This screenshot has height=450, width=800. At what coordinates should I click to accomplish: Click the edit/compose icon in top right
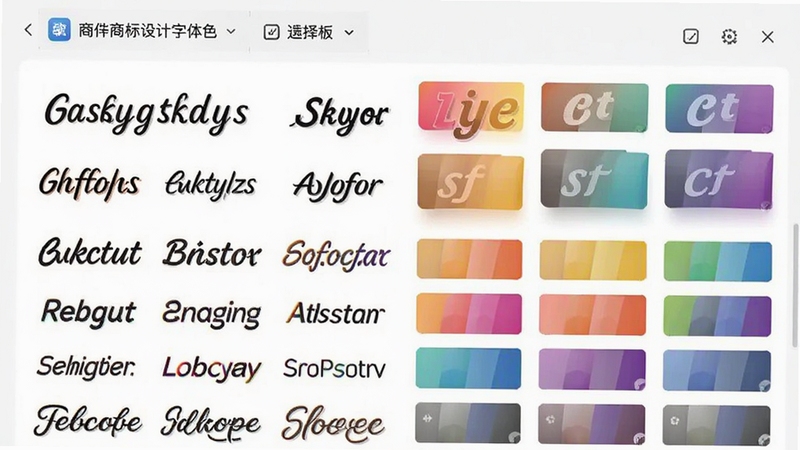pyautogui.click(x=691, y=36)
